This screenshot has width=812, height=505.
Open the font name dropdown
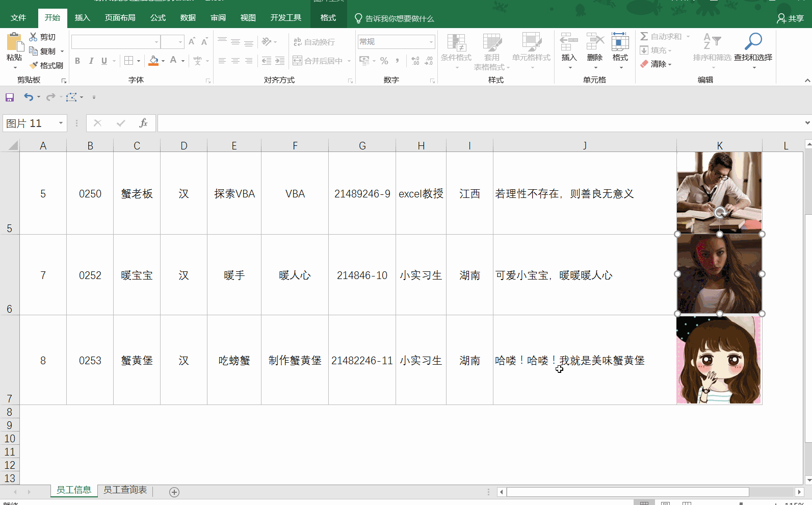[156, 42]
